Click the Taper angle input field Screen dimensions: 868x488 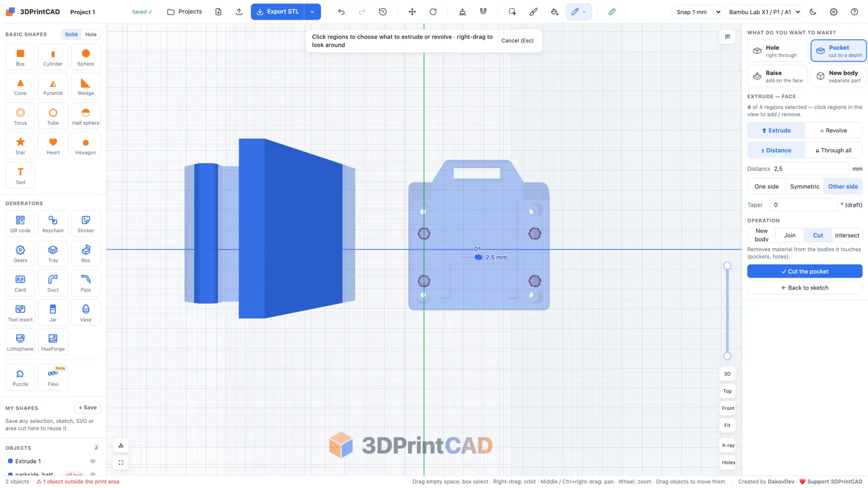point(804,205)
